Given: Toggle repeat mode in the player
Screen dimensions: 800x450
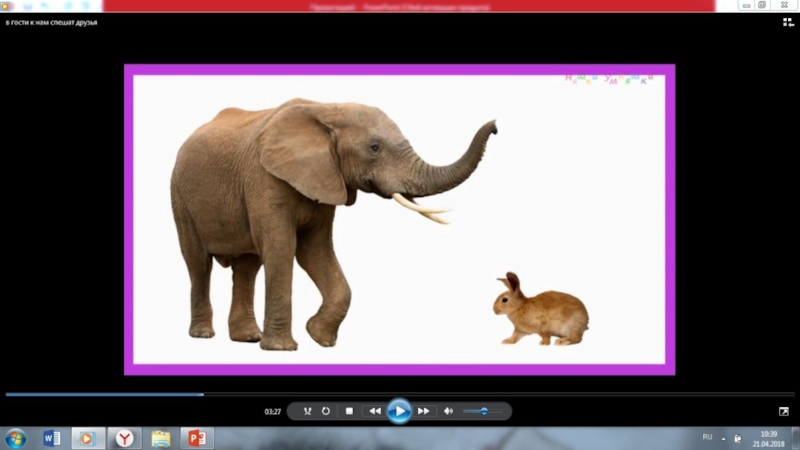Looking at the screenshot, I should click(326, 411).
